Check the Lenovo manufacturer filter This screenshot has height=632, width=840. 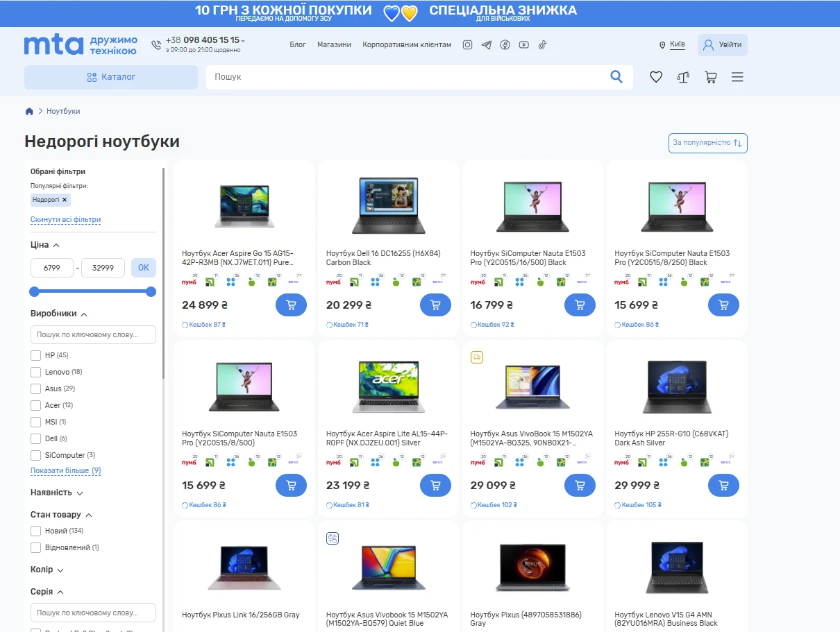pos(35,372)
